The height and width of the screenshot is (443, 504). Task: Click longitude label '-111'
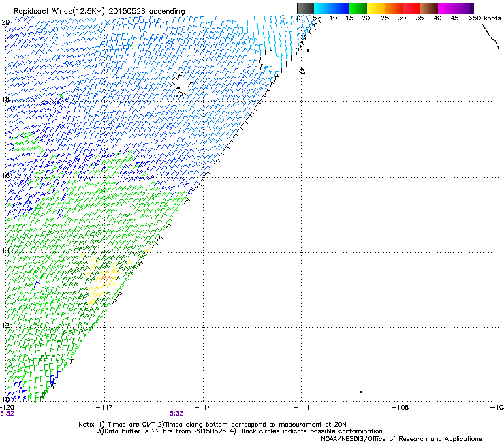coord(302,408)
